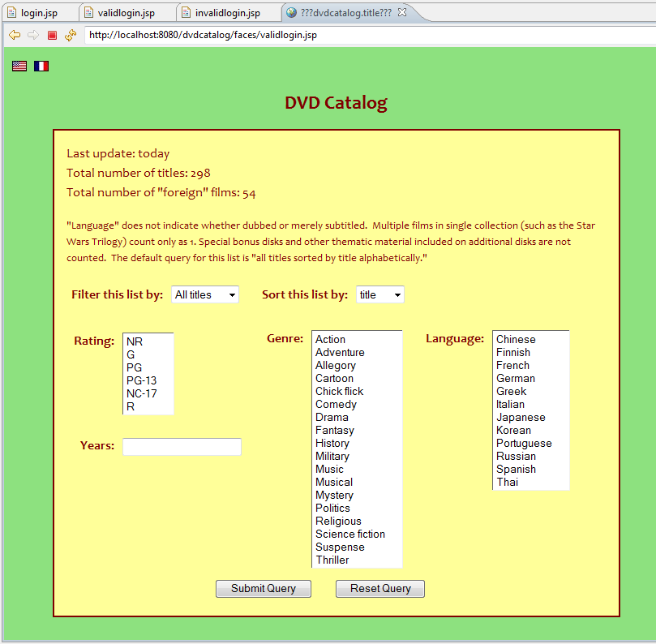The image size is (656, 644).
Task: Select Allegory in the Genre list
Action: click(x=357, y=365)
